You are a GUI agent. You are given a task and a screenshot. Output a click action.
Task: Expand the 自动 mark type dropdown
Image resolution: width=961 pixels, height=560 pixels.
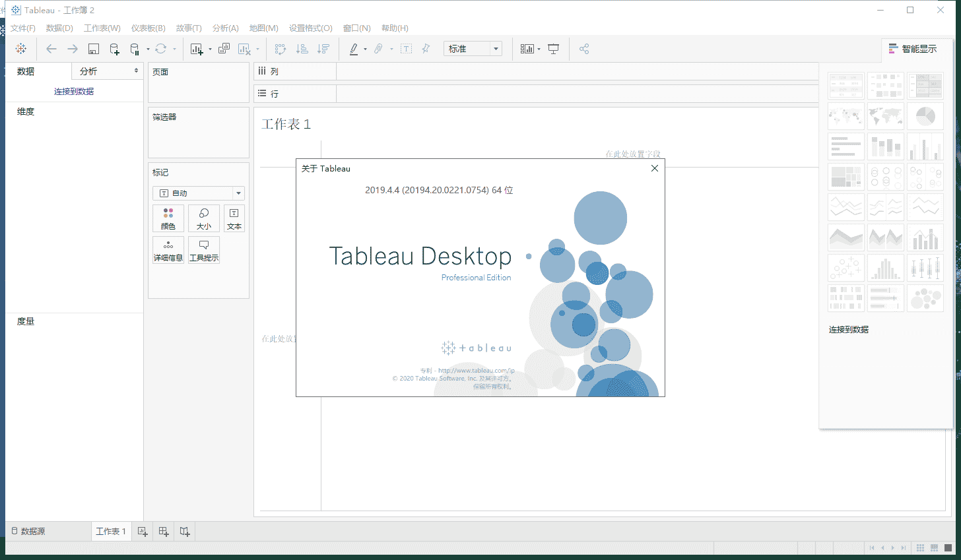tap(238, 193)
